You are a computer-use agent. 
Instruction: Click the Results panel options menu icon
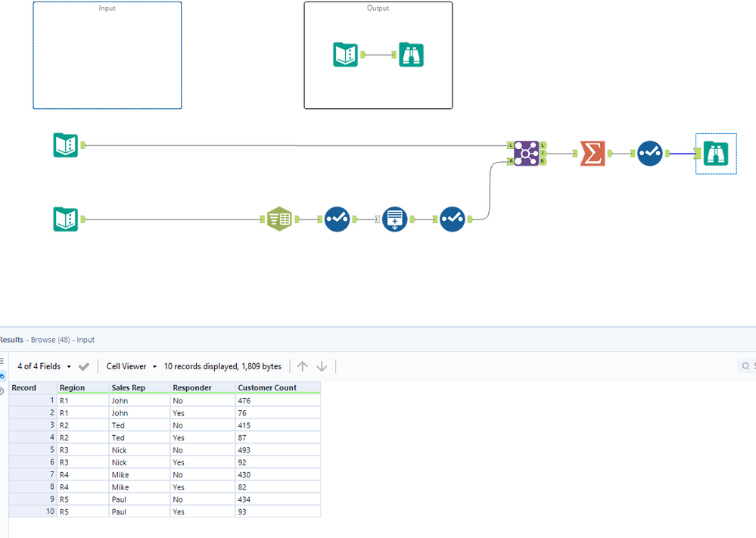pyautogui.click(x=3, y=360)
